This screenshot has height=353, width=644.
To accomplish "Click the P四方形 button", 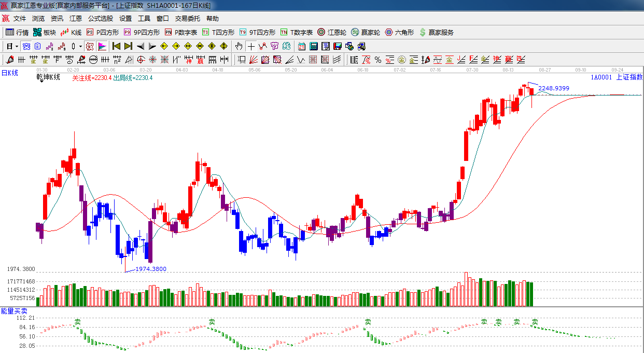I will click(x=102, y=32).
